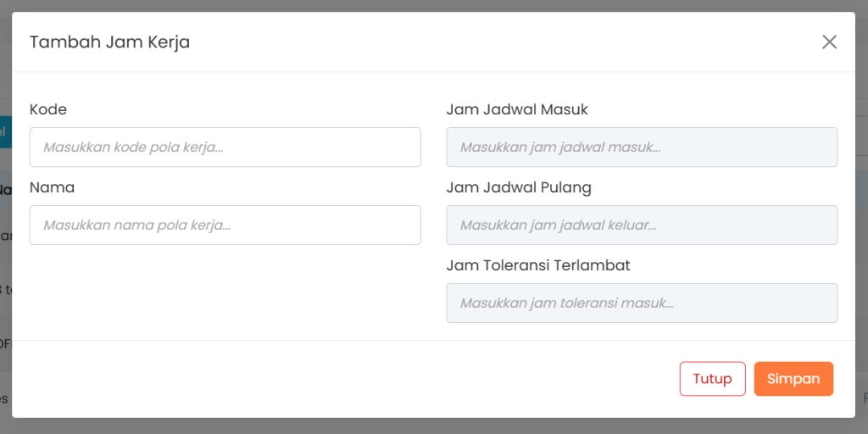Click the "Jam Jadwal Masuk" label
The height and width of the screenshot is (434, 868).
pyautogui.click(x=517, y=109)
